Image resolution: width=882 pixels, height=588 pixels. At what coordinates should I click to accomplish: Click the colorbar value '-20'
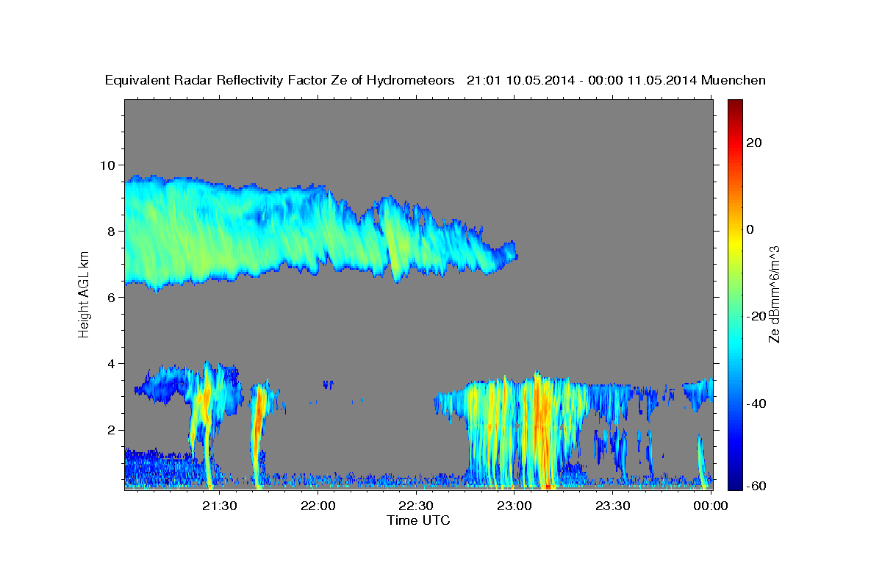(756, 316)
